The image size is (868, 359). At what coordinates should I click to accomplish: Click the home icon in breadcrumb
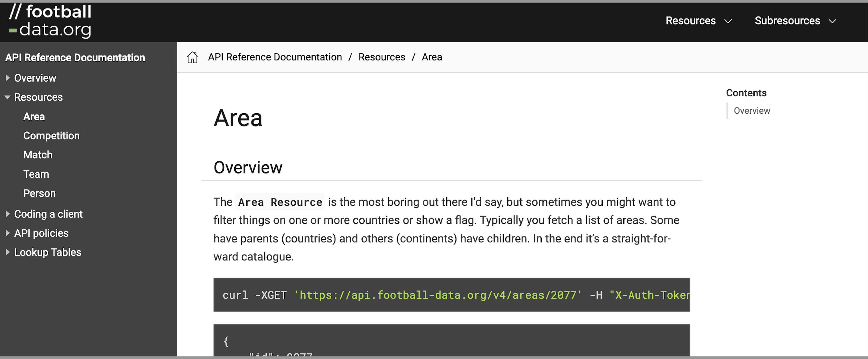193,57
